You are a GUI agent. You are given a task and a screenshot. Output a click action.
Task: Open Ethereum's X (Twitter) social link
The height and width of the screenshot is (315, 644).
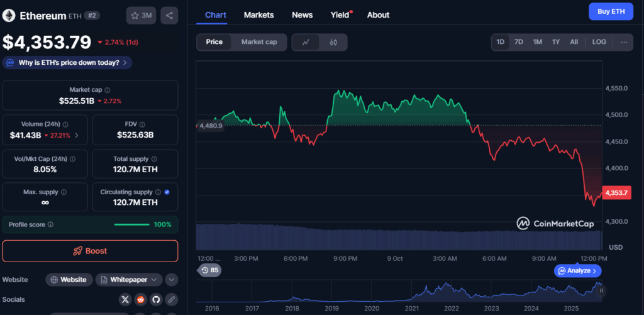[x=125, y=299]
